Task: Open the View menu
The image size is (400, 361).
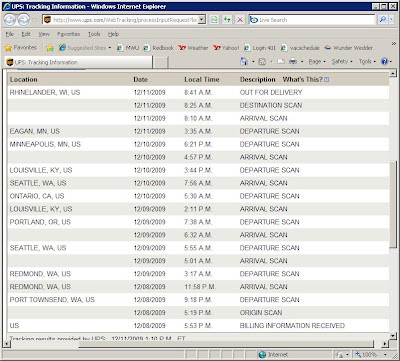Action: 44,34
